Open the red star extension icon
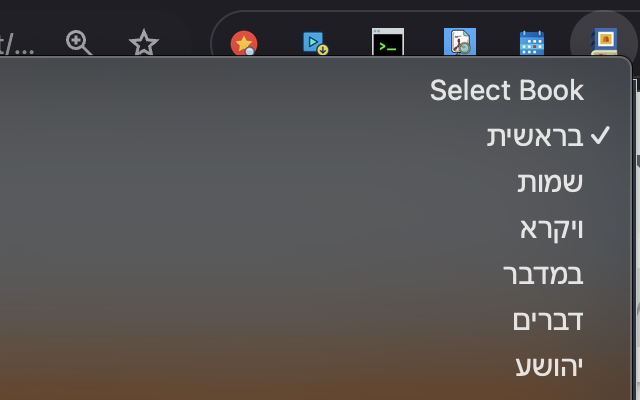This screenshot has height=400, width=640. [244, 43]
